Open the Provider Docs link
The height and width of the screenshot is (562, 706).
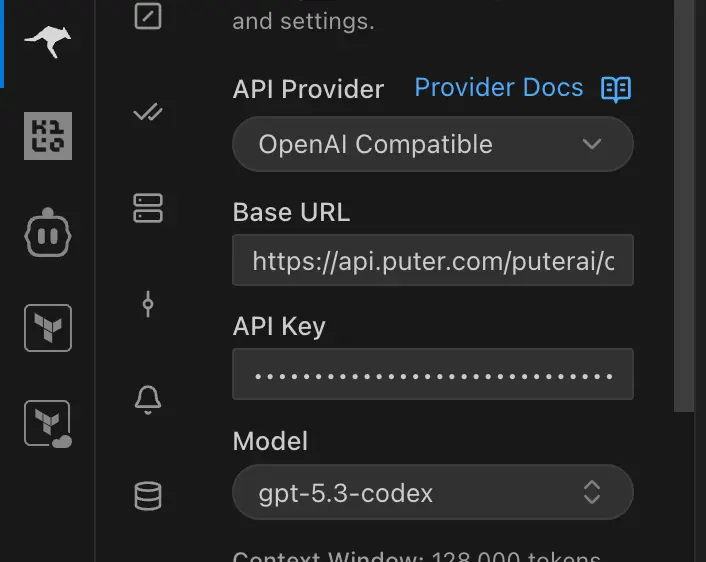(498, 87)
